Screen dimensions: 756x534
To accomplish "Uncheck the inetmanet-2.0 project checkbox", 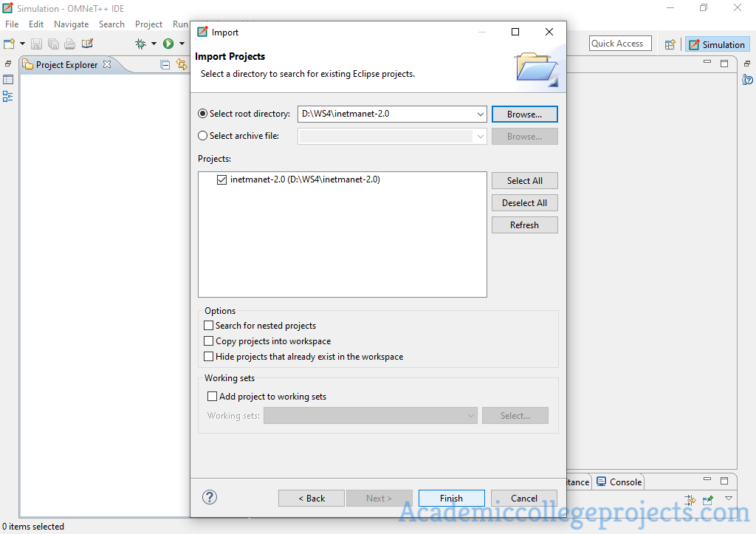I will 221,180.
